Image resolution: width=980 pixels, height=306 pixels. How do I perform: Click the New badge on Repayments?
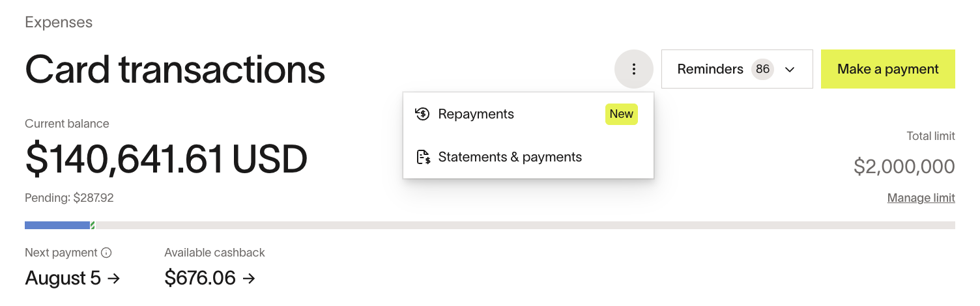click(621, 114)
